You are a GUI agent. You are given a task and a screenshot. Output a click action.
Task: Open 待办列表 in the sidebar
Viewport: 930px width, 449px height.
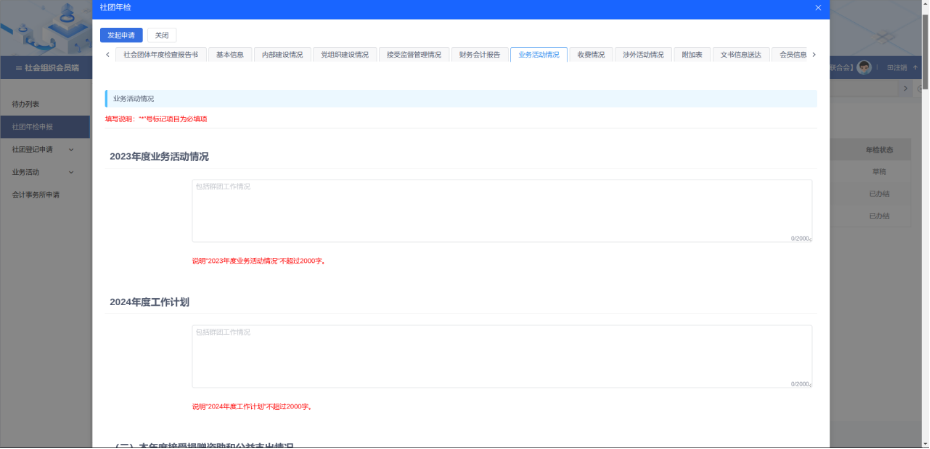[x=26, y=104]
